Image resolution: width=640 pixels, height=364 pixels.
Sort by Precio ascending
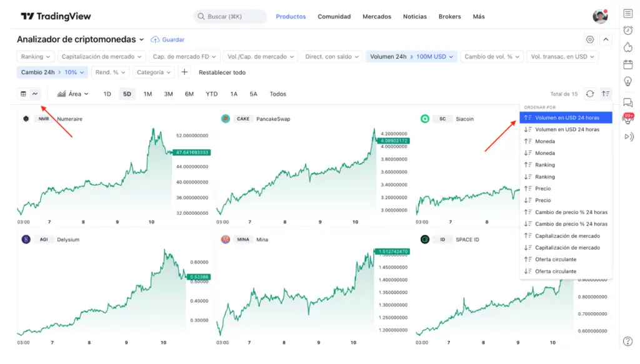point(566,189)
